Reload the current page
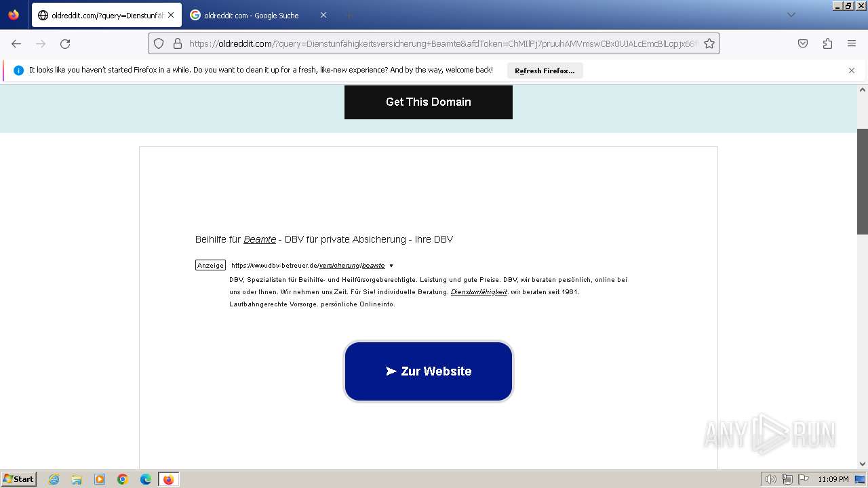This screenshot has height=488, width=868. point(65,43)
